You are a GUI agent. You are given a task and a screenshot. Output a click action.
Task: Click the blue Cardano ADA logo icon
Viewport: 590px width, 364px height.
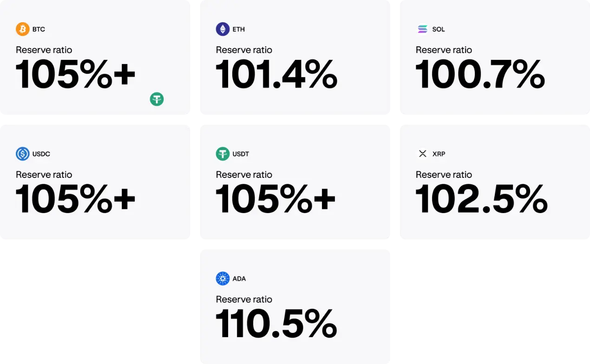[223, 279]
